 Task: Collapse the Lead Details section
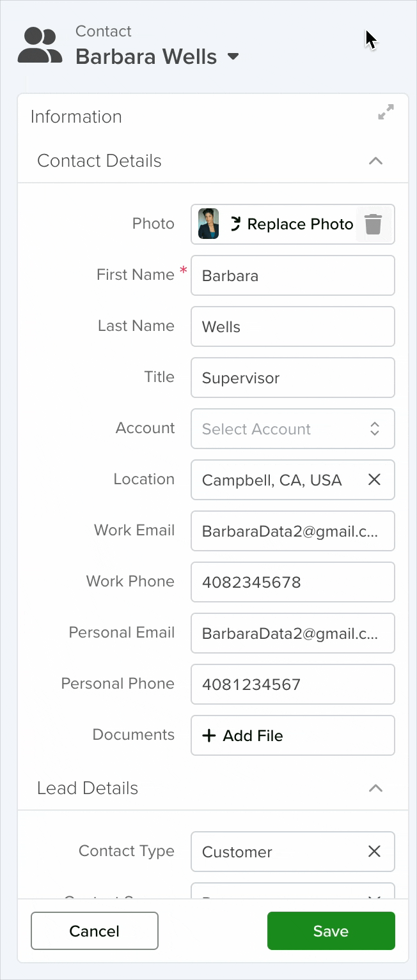coord(376,788)
